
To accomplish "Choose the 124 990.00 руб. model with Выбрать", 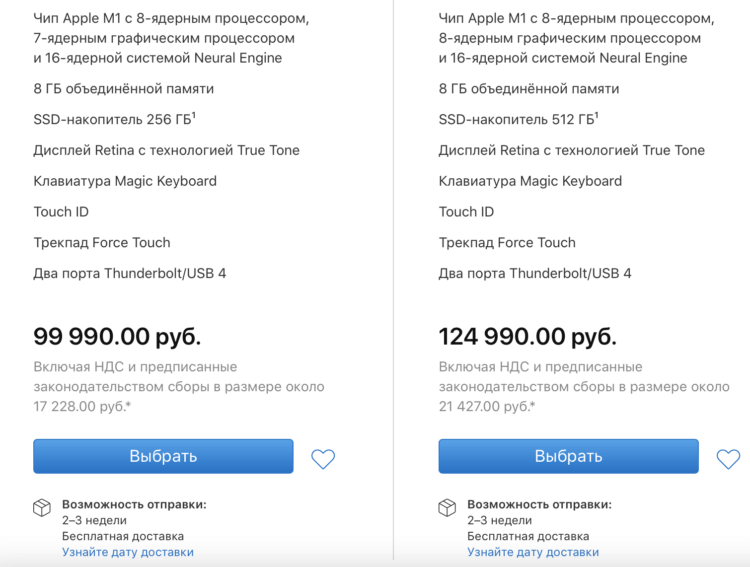I will [568, 456].
